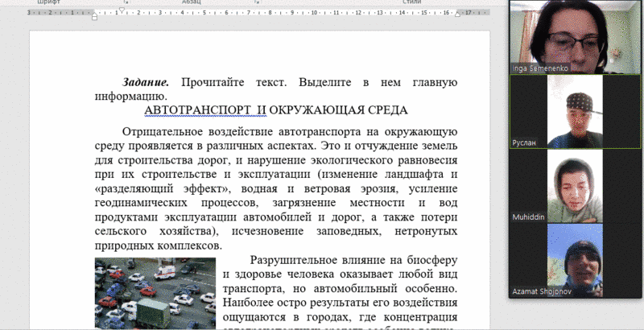Open the Шрифт dialog launcher arrow
This screenshot has width=644, height=330.
pos(127,2)
